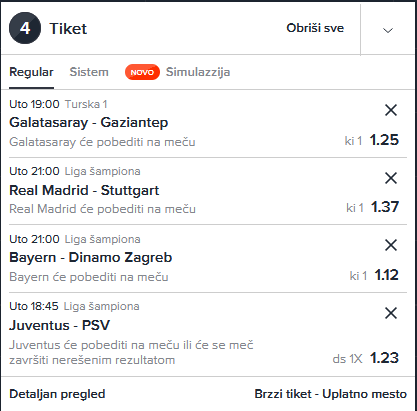Switch to Sistem tab
417x411 pixels.
coord(89,72)
